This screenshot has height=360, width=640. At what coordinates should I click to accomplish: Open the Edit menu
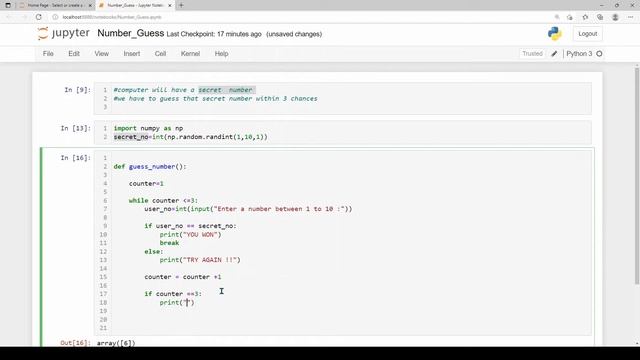coord(74,54)
